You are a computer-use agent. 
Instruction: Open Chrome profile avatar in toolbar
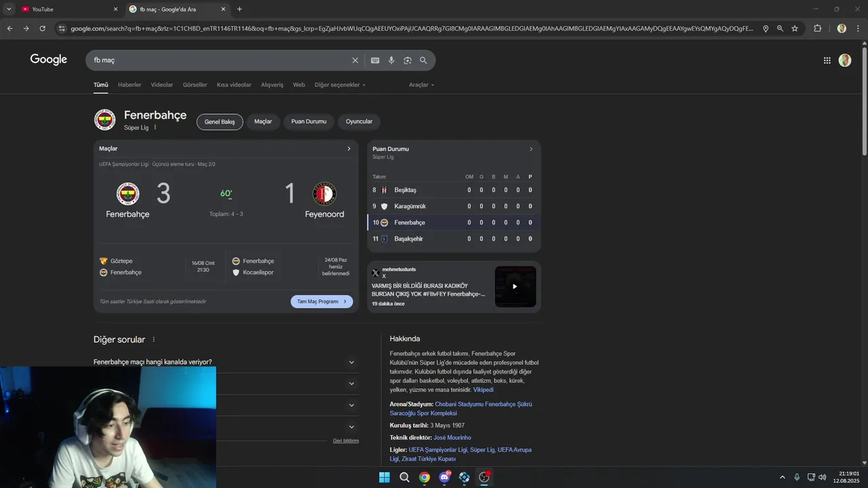842,28
